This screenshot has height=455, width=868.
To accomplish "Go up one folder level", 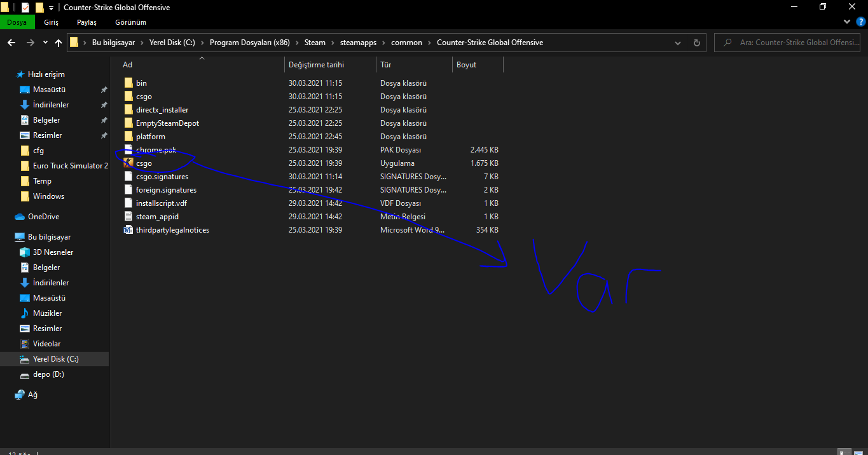I will tap(59, 43).
